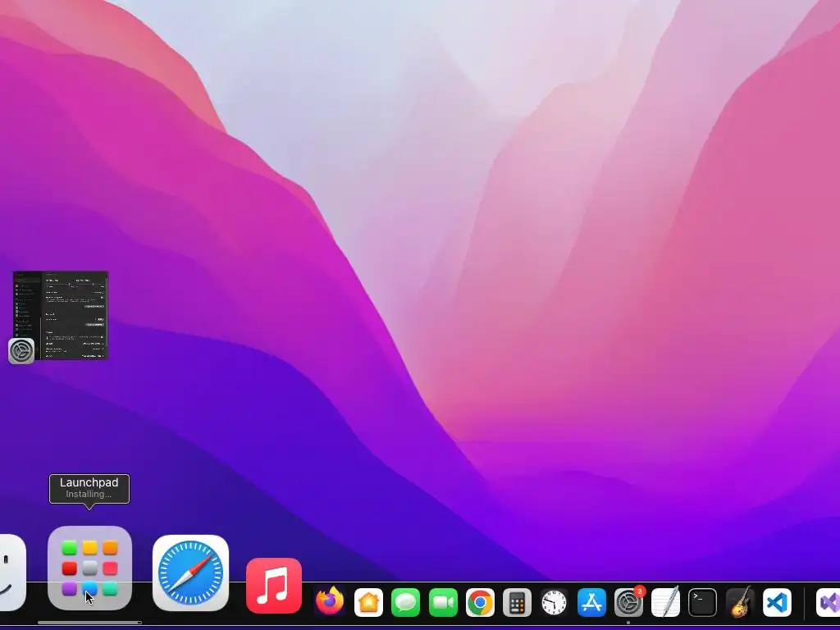Launch Safari from the Dock
The width and height of the screenshot is (840, 630).
point(190,573)
